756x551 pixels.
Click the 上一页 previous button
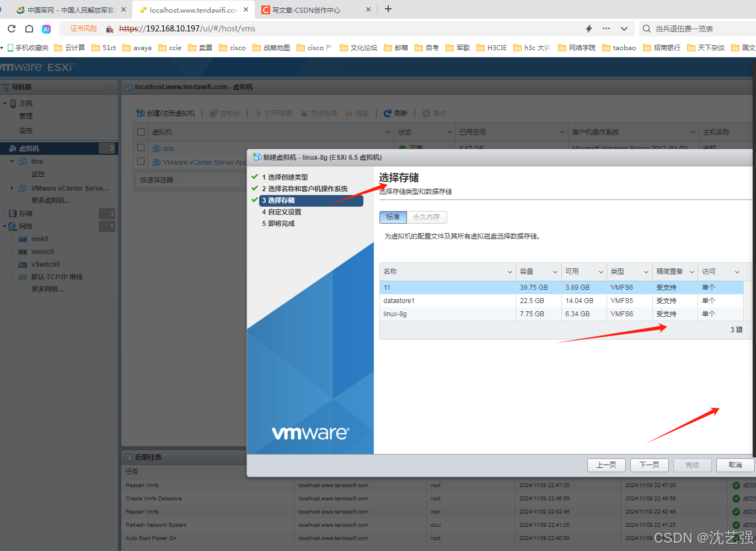[607, 465]
